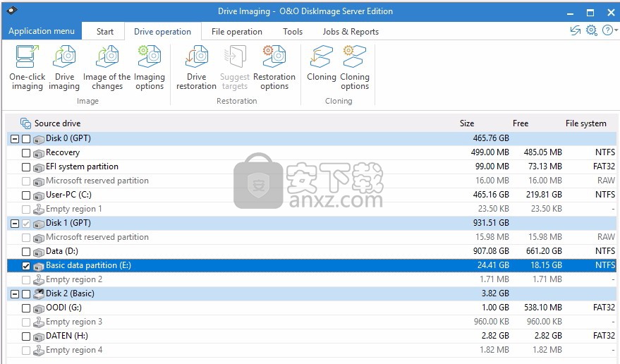Click the Empty region 1 icon
Viewport: 620px width, 364px height.
click(39, 210)
